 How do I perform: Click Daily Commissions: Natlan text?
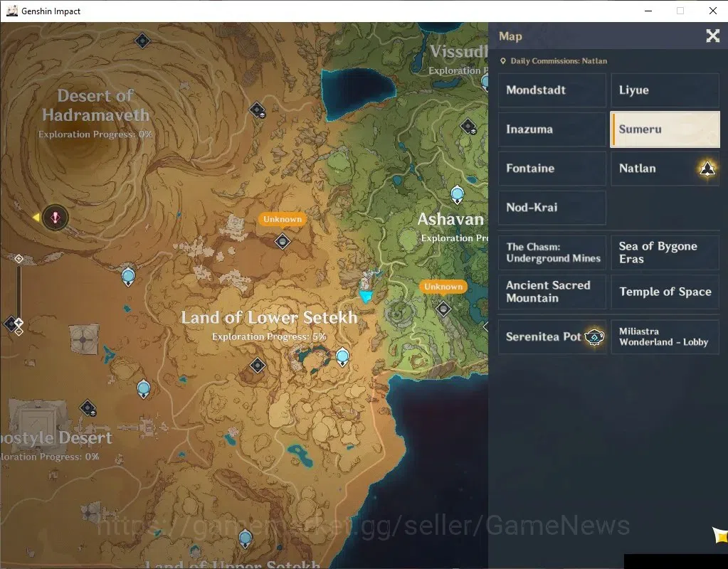(x=559, y=60)
